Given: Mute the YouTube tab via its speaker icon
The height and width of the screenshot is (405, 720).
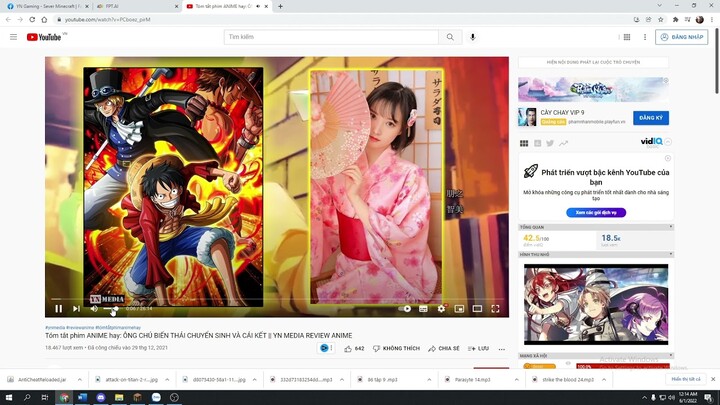Looking at the screenshot, I should (x=258, y=6).
